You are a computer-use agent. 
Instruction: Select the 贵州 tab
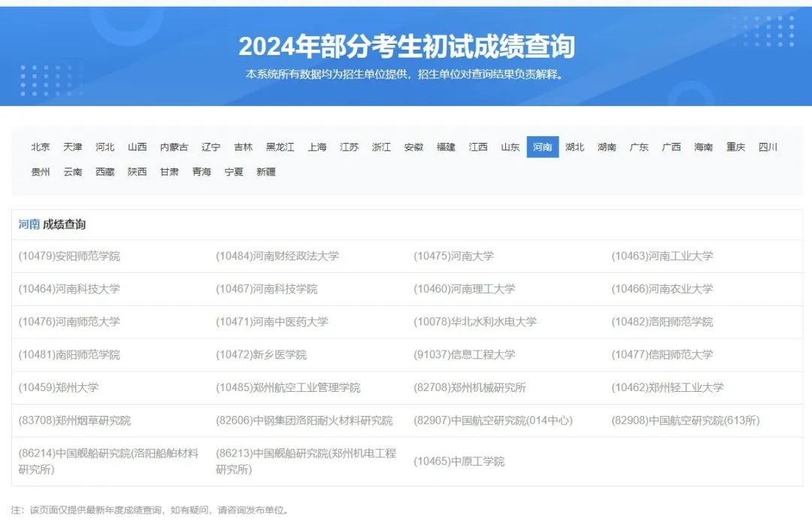click(x=41, y=172)
